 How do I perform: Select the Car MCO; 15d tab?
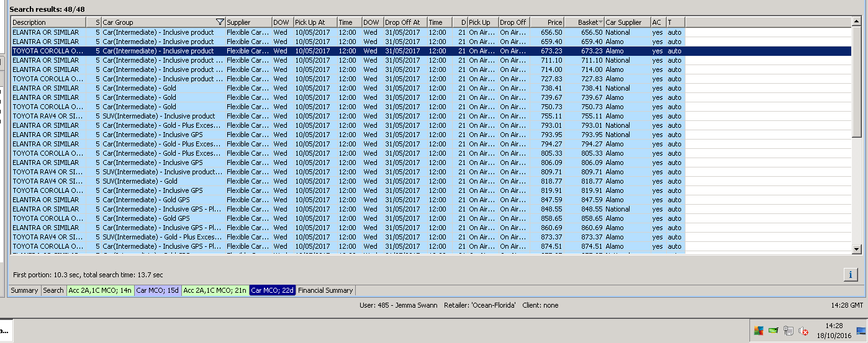point(158,290)
